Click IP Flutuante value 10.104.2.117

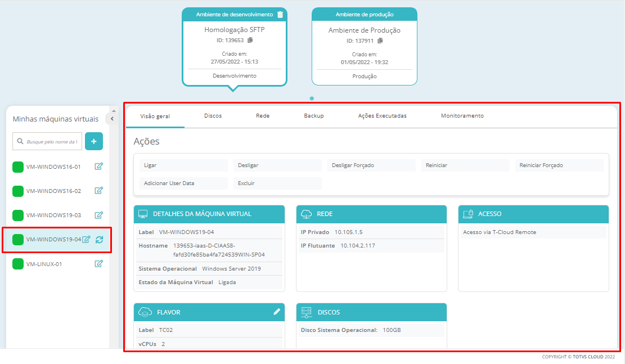click(x=358, y=246)
